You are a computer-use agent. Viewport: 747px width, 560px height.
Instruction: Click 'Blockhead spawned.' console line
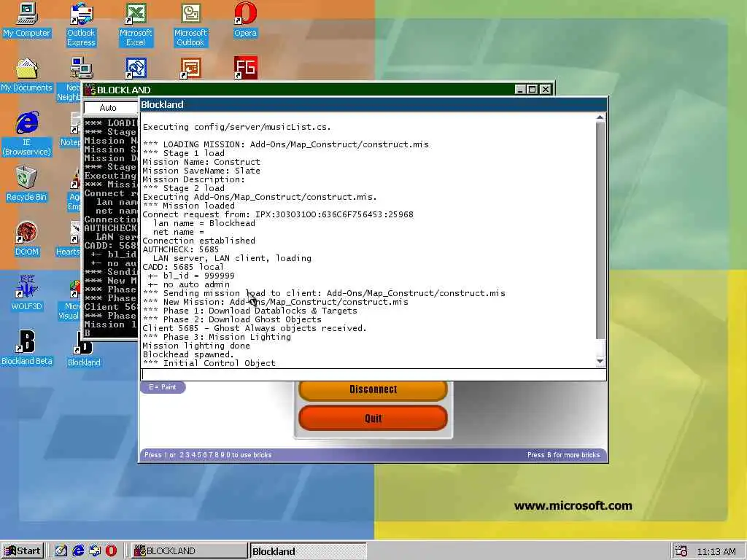click(188, 354)
